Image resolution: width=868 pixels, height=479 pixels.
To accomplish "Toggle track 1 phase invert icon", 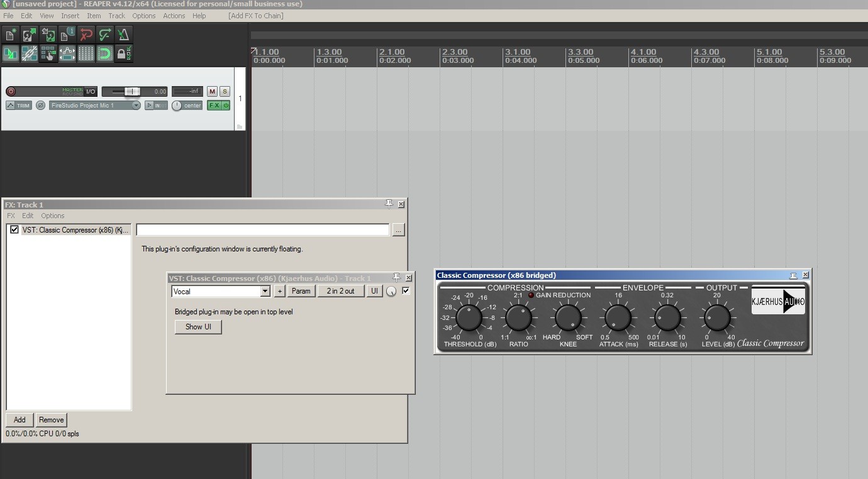I will pos(40,106).
